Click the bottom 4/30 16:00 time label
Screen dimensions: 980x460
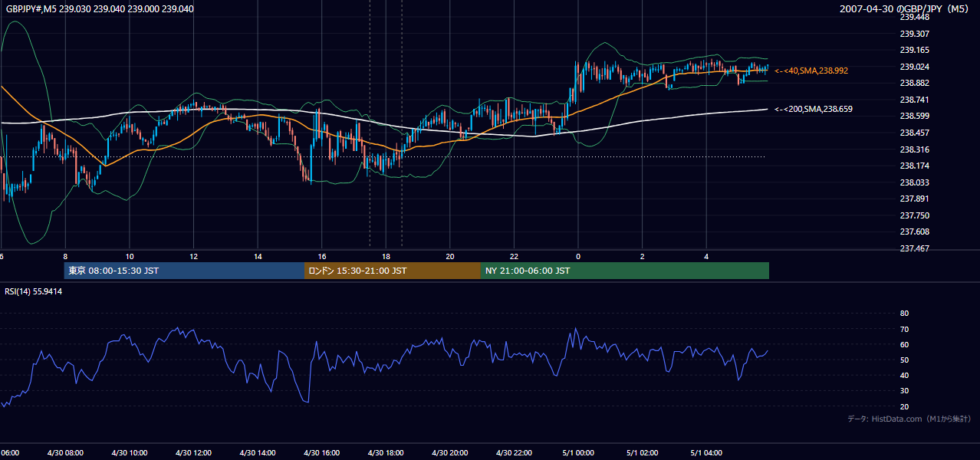[322, 452]
